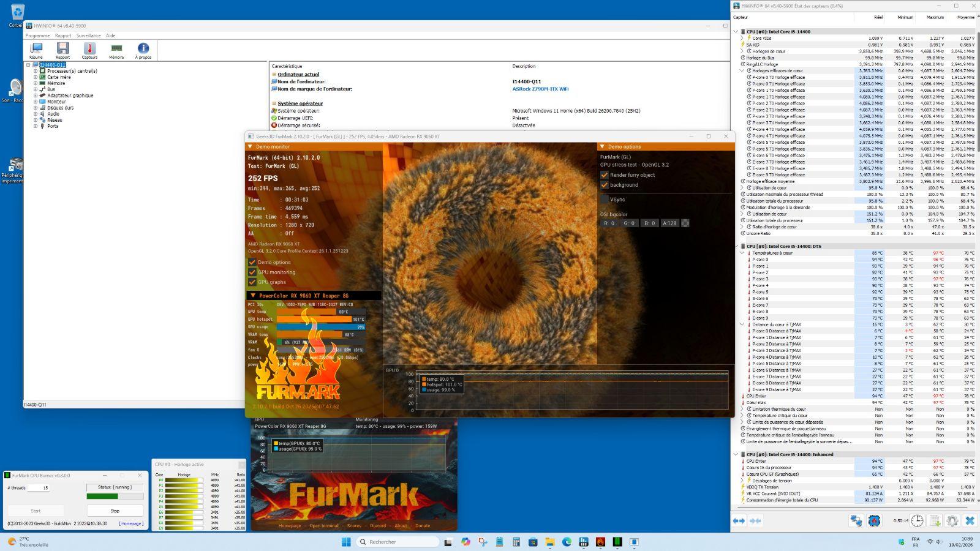Image resolution: width=980 pixels, height=551 pixels.
Task: Click the Rapport save icon
Action: (62, 49)
